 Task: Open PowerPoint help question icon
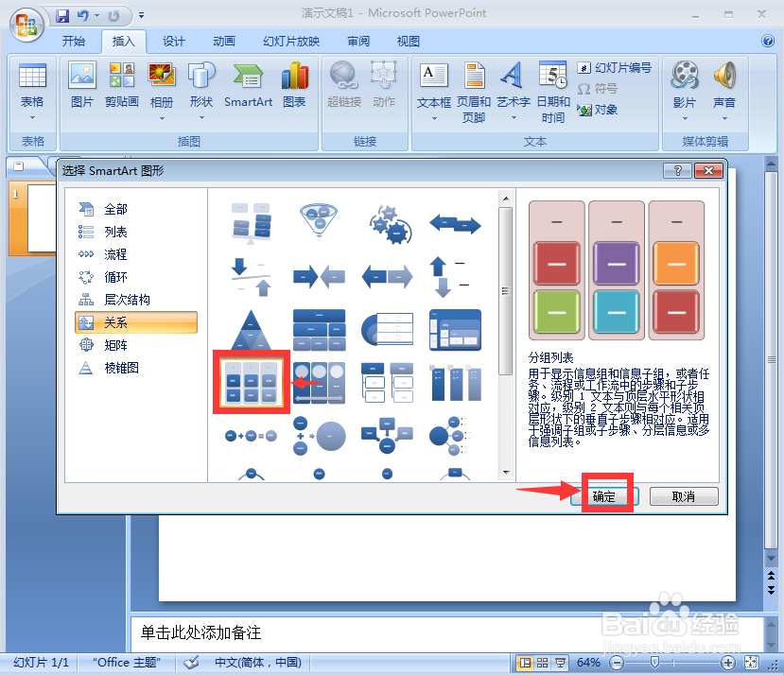coord(768,41)
